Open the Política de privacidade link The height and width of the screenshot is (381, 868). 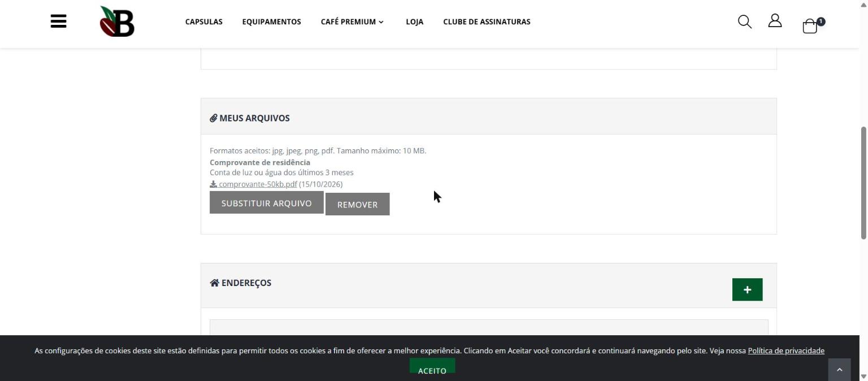tap(786, 350)
